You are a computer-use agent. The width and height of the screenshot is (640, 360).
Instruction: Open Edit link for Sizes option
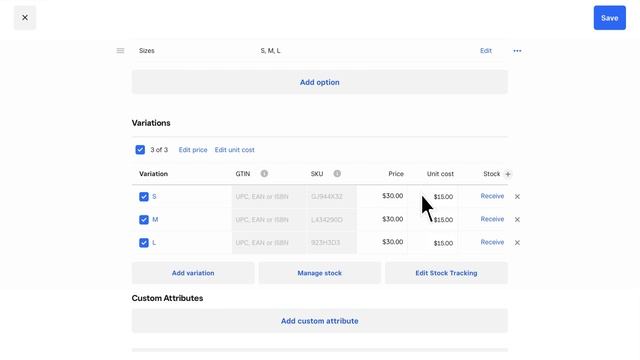click(486, 51)
